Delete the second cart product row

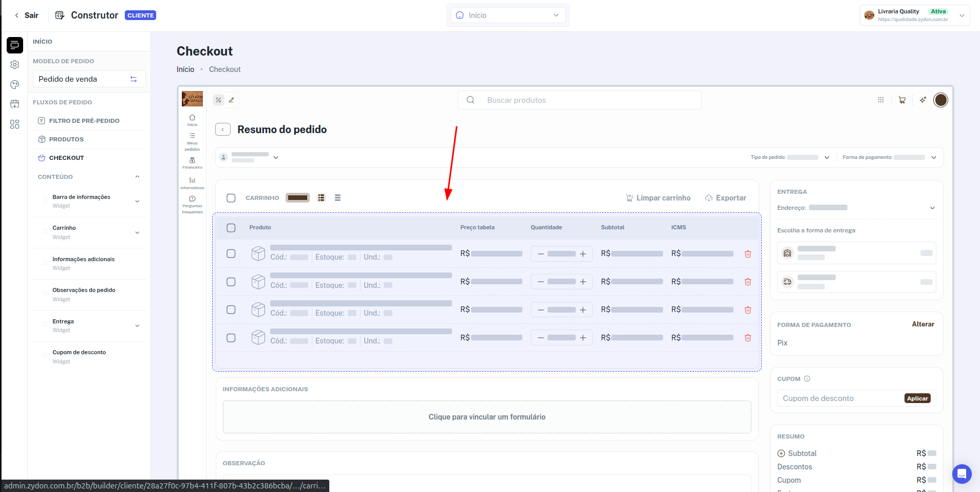point(748,282)
